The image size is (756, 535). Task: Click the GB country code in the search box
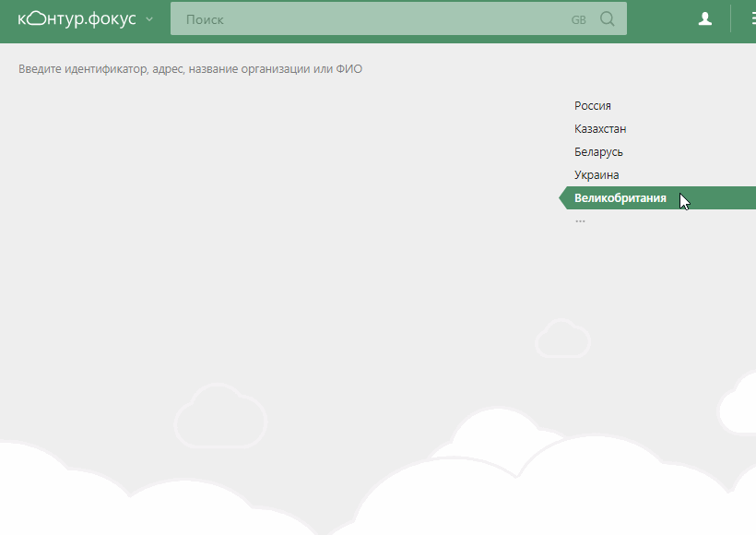(579, 19)
